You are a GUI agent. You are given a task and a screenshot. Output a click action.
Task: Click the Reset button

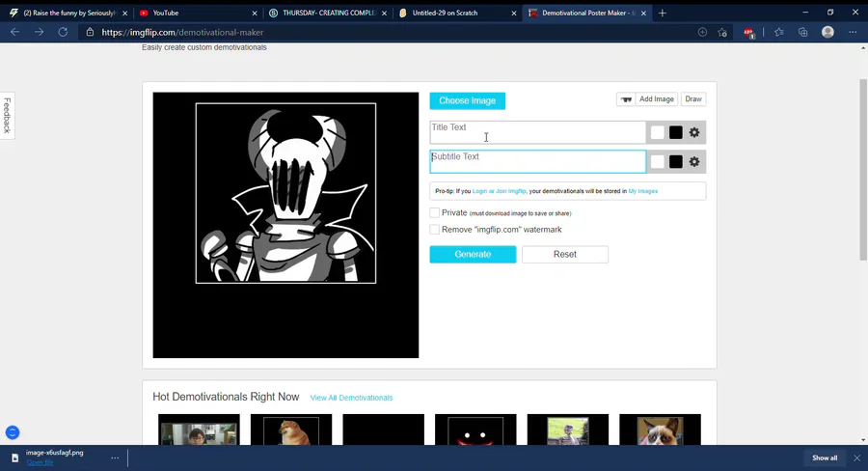coord(564,255)
